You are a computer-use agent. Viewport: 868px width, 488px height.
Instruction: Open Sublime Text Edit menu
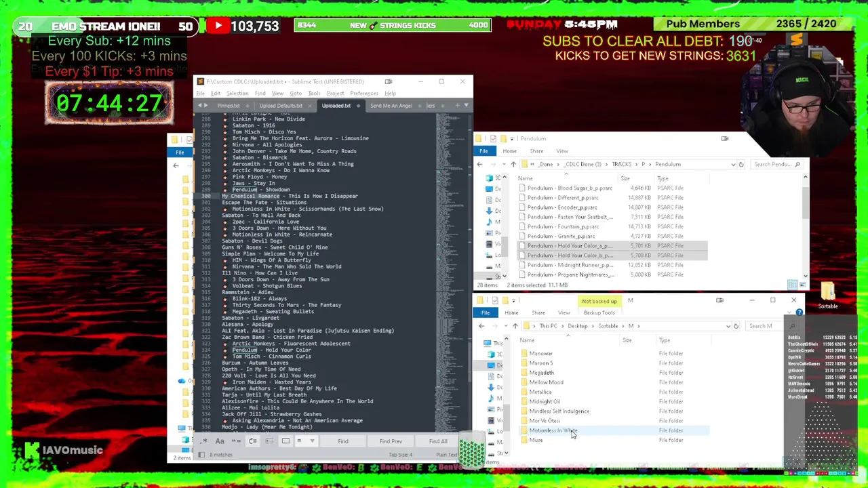click(216, 94)
